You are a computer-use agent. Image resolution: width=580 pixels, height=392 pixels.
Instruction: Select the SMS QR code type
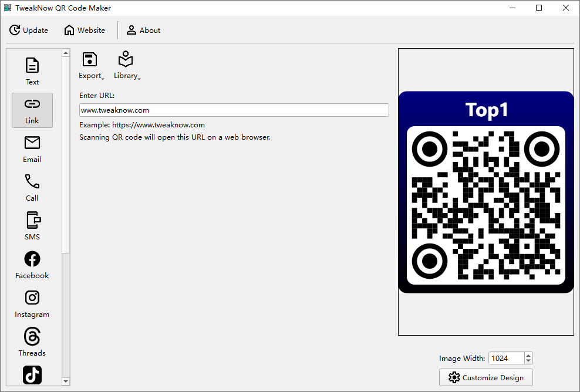pyautogui.click(x=32, y=226)
